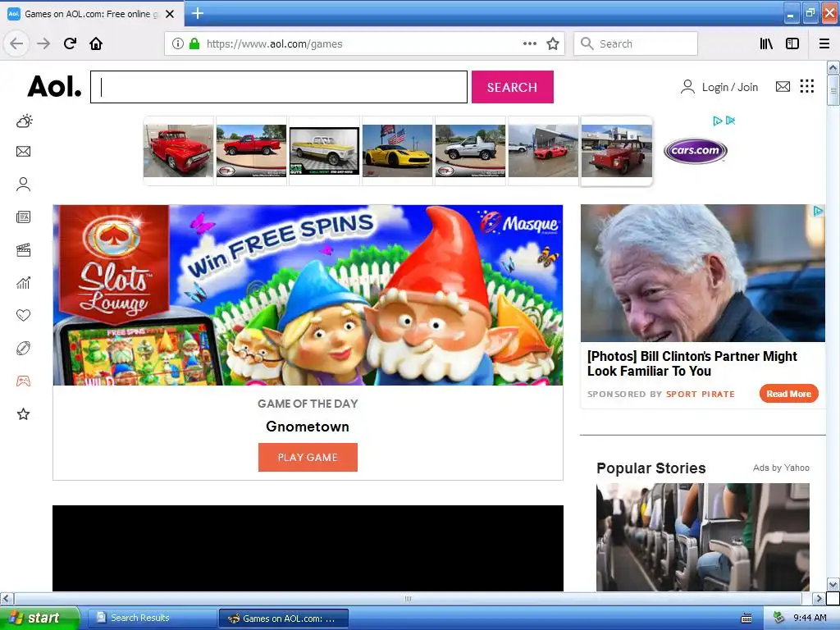Open the Windows start menu

[x=39, y=618]
